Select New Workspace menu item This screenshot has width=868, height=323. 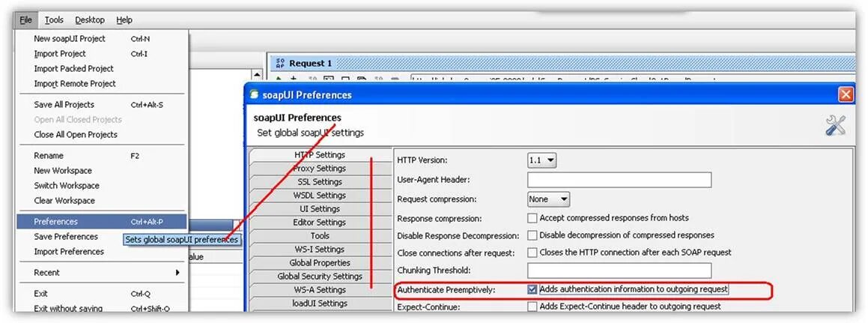(x=102, y=171)
